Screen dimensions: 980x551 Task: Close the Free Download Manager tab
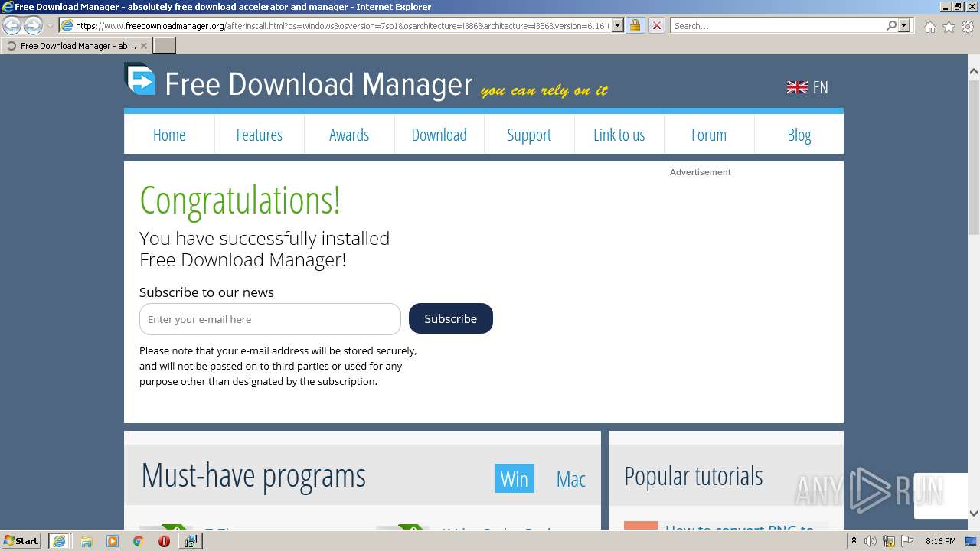(144, 46)
